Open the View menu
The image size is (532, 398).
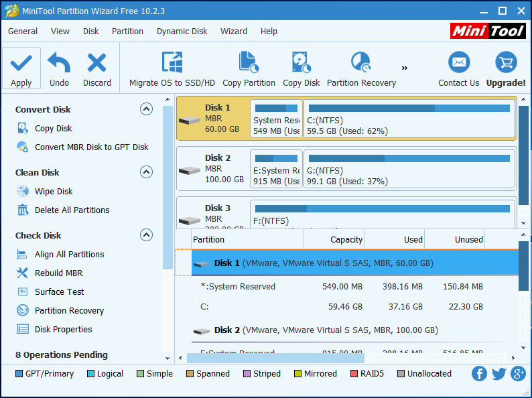60,31
